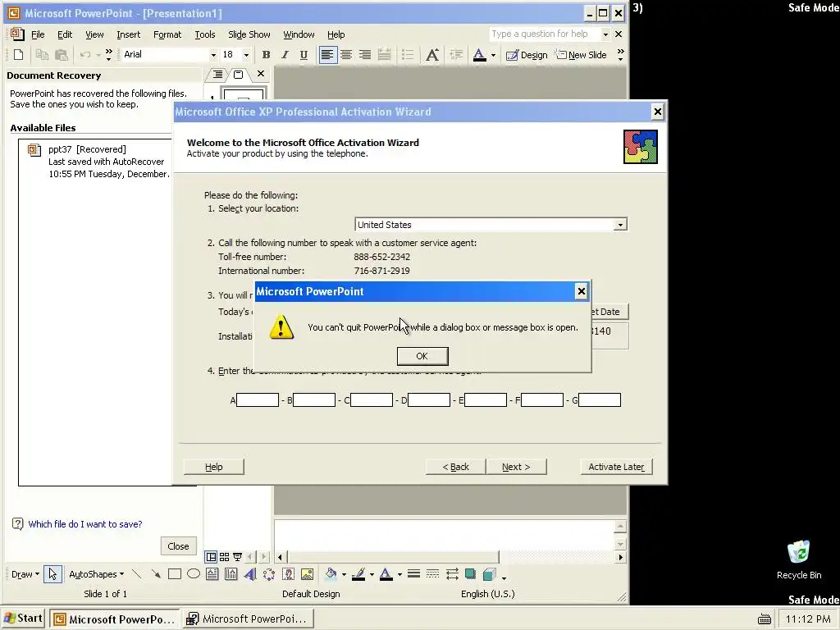Click the Insert Picture icon
This screenshot has height=630, width=840.
point(307,574)
